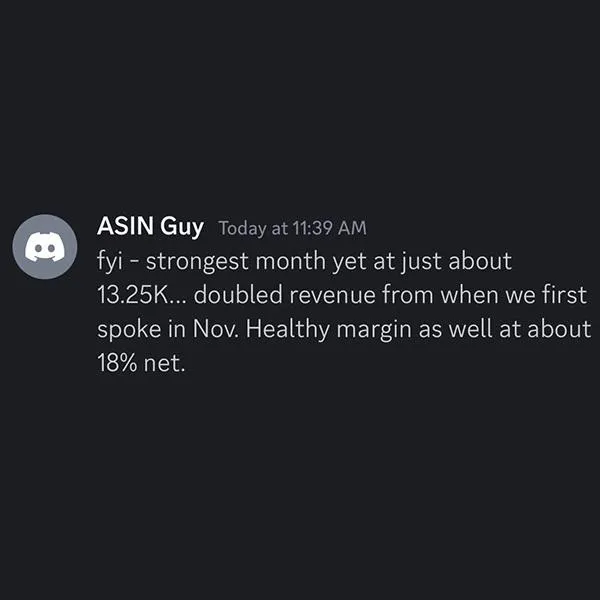Click the Today at 11:39 AM timestamp

(x=292, y=228)
